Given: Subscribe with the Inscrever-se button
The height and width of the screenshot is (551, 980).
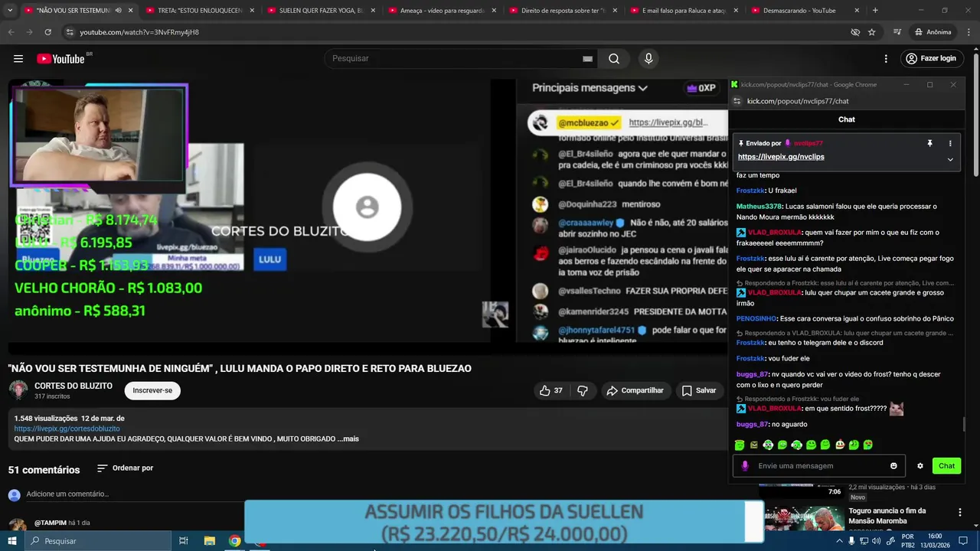Looking at the screenshot, I should (152, 390).
